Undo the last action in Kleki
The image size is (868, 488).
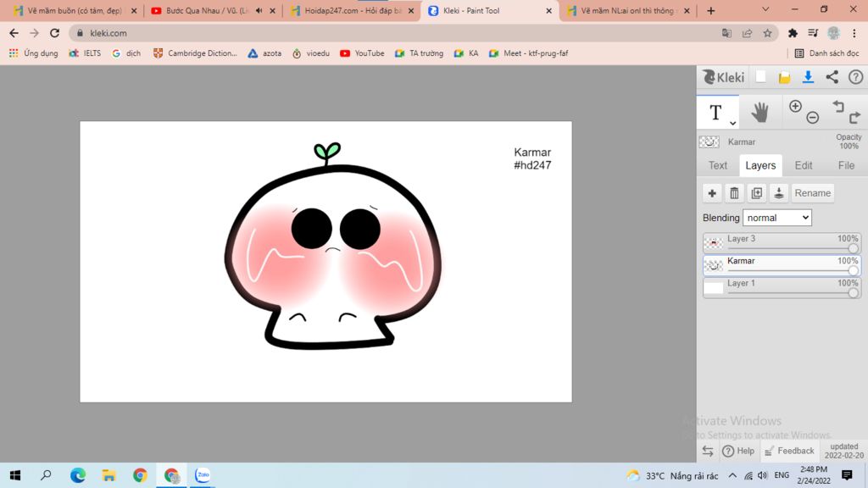838,106
